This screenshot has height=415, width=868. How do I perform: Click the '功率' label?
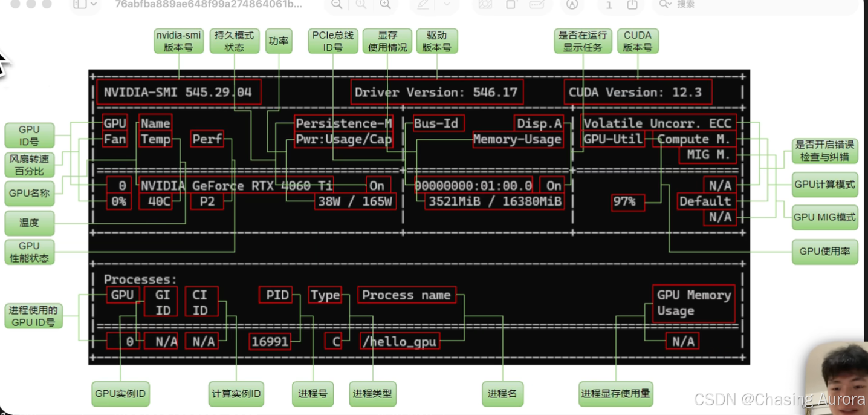(279, 41)
